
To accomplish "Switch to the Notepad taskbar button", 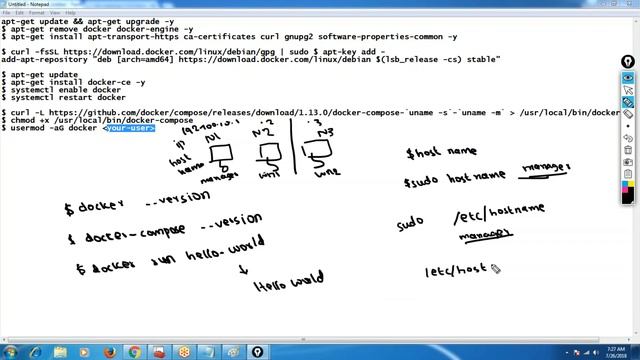I will [208, 352].
